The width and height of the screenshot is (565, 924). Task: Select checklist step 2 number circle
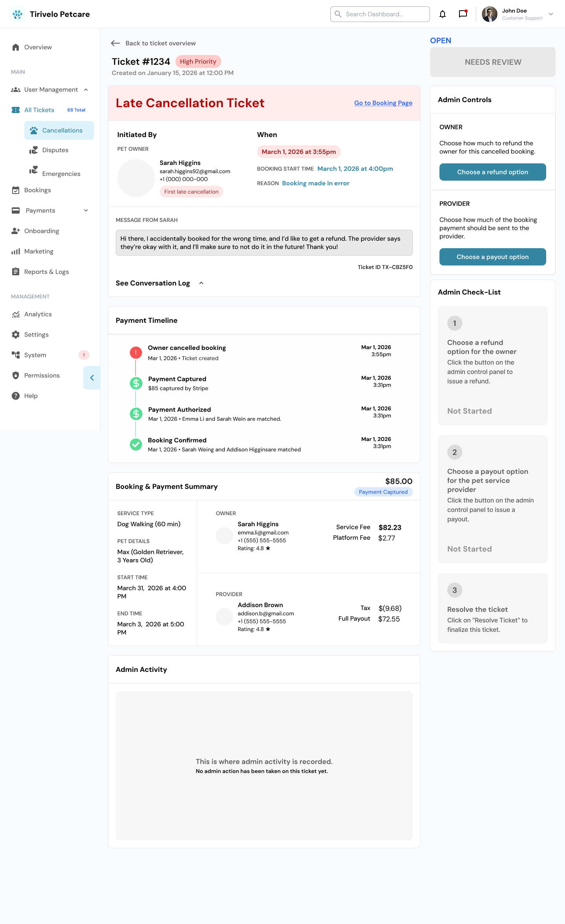pyautogui.click(x=455, y=452)
